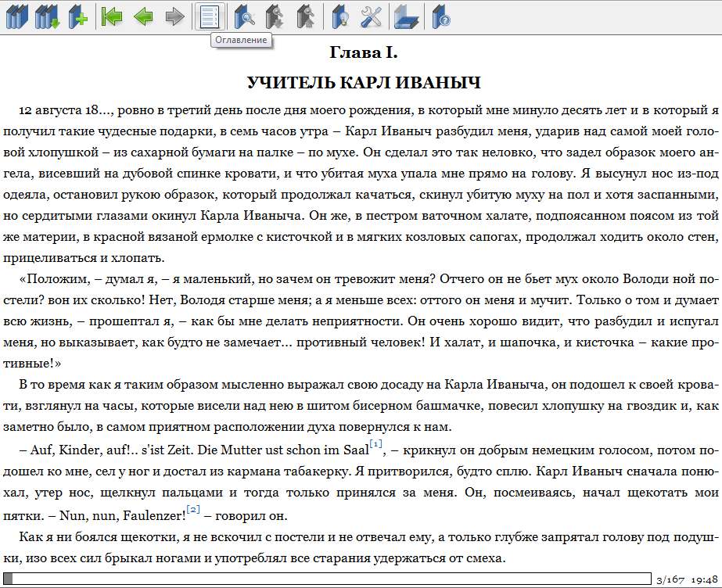The image size is (722, 588).
Task: Open footnote link [2] after Faulenzer!
Action: pyautogui.click(x=193, y=511)
